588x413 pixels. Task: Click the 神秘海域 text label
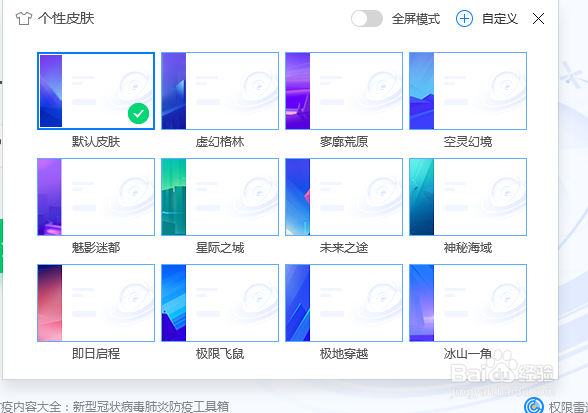pyautogui.click(x=468, y=248)
